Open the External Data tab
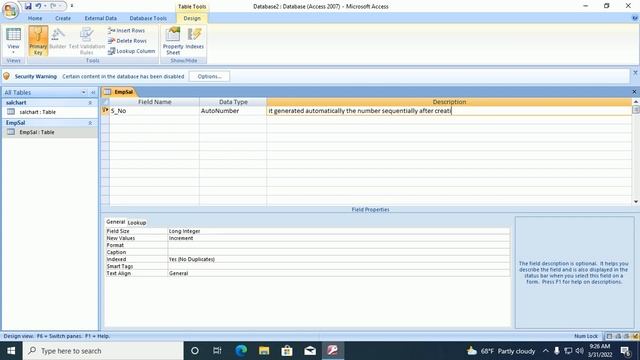The height and width of the screenshot is (360, 640). pos(100,18)
